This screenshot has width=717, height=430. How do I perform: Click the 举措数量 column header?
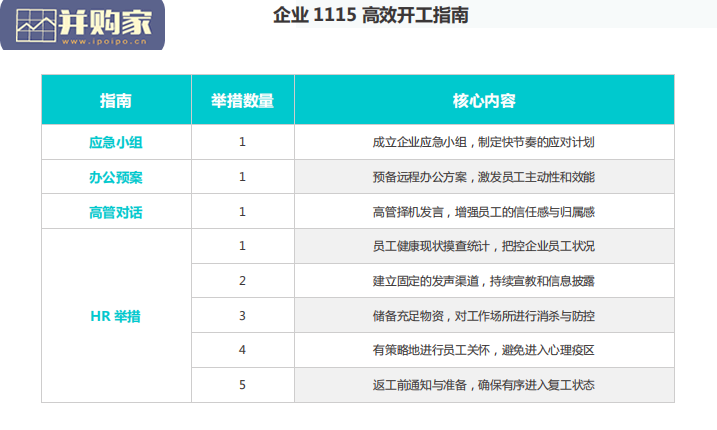pos(242,101)
